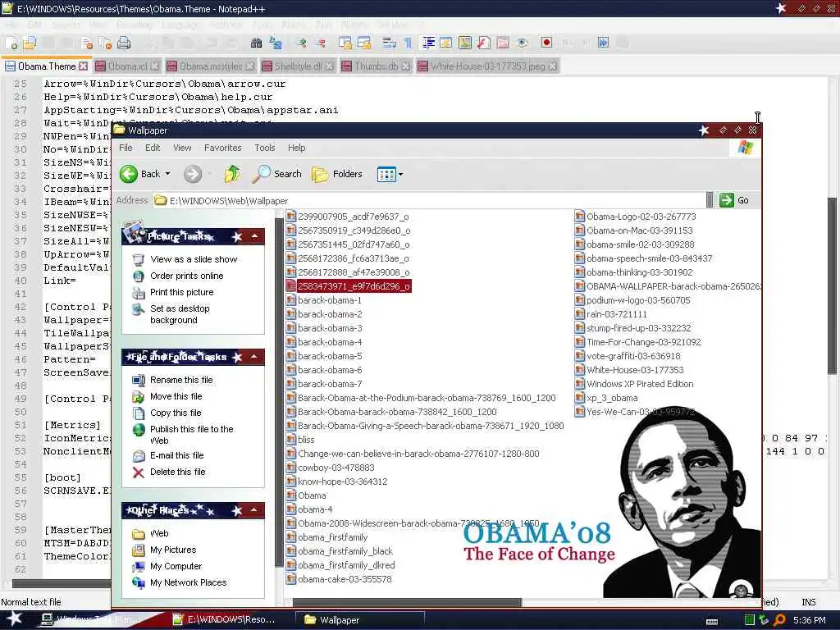Click E:\WINDOWS\Reso... taskbar button
This screenshot has width=840, height=630.
coord(231,620)
